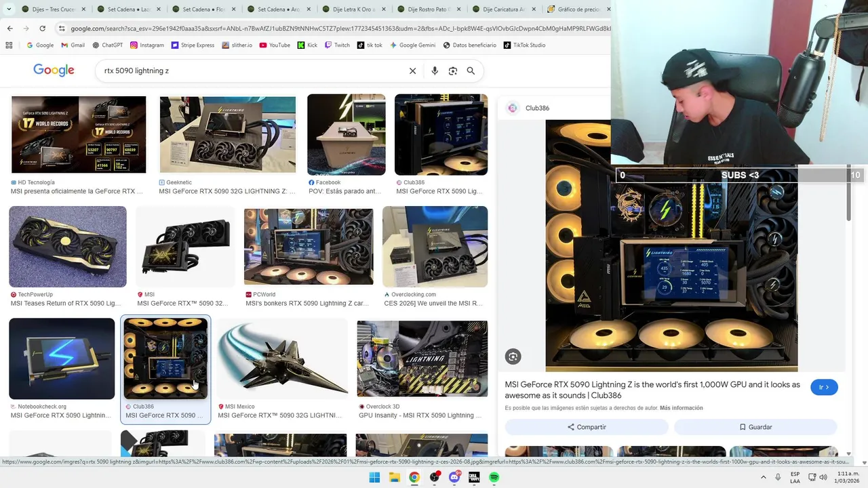Click the browser address bar URL

pyautogui.click(x=339, y=28)
